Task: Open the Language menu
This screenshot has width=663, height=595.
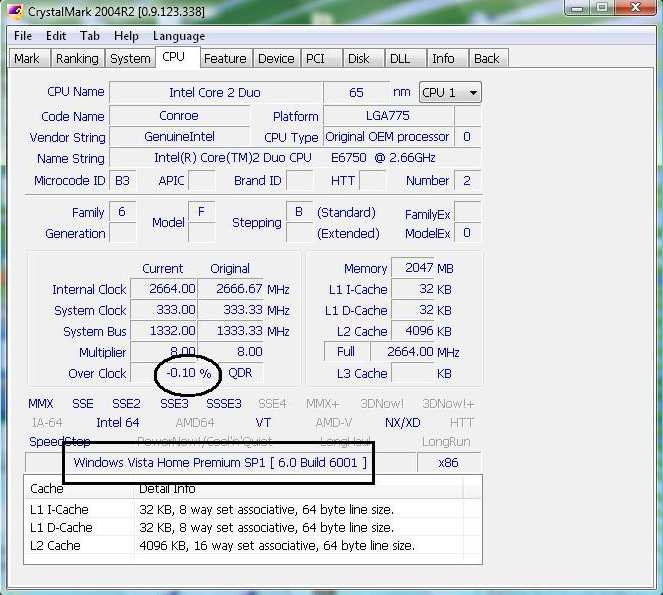Action: click(179, 36)
